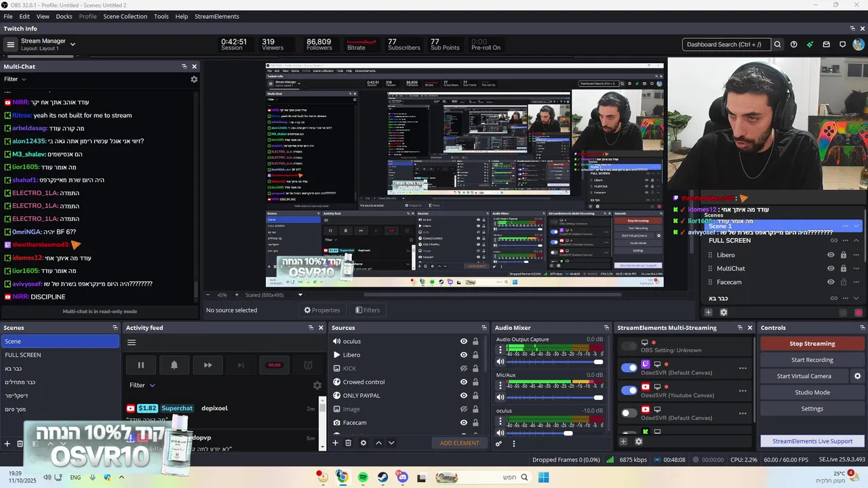Open the Twitch inbox envelope icon
The height and width of the screenshot is (488, 868).
(826, 45)
